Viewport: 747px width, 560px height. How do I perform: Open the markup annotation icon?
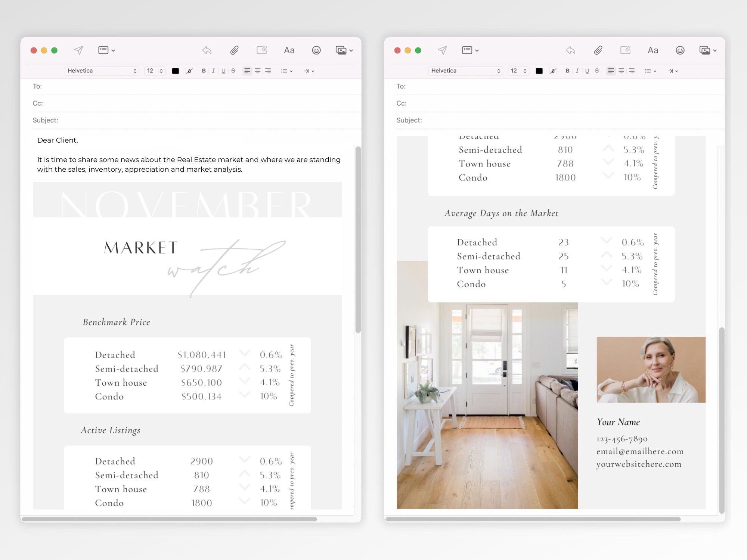261,50
